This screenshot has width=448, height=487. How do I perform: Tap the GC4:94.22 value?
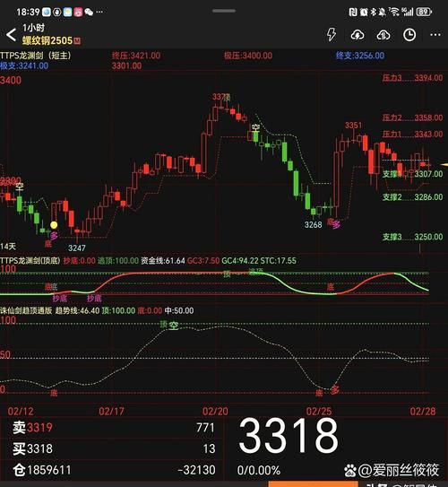click(x=240, y=261)
